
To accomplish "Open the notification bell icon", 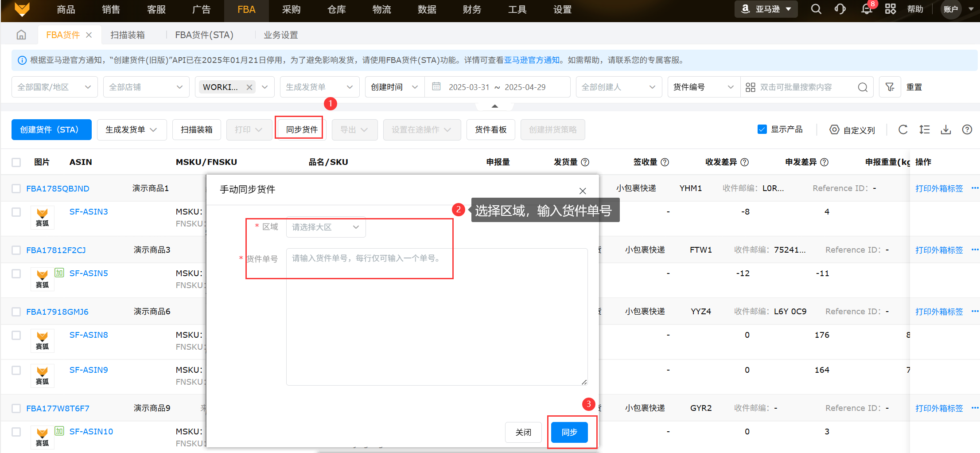I will pos(866,9).
